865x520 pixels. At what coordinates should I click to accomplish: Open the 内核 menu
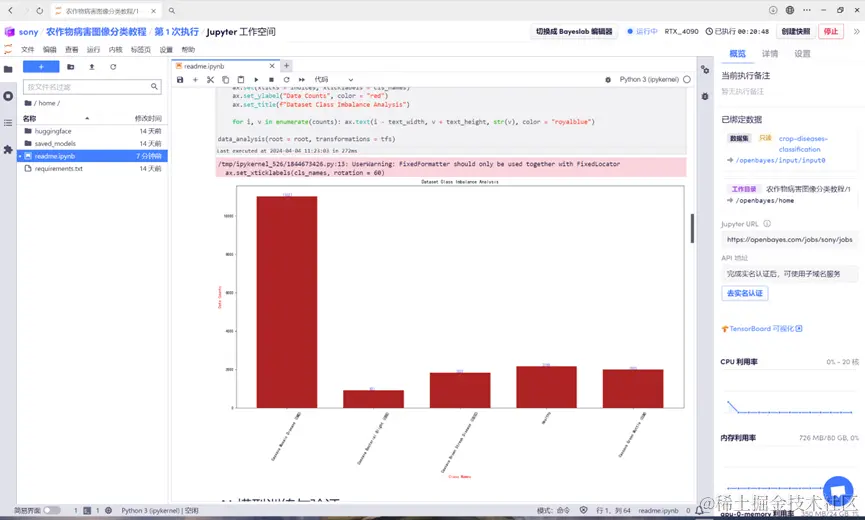115,50
